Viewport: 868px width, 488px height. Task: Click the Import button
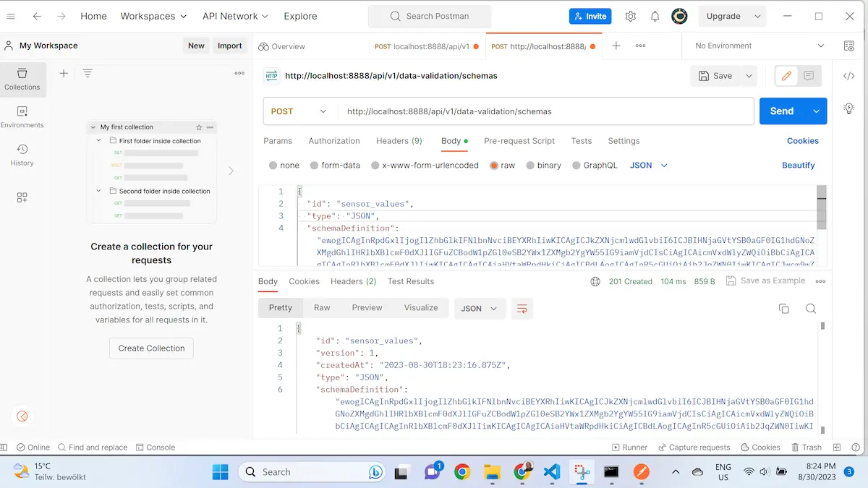pyautogui.click(x=230, y=46)
